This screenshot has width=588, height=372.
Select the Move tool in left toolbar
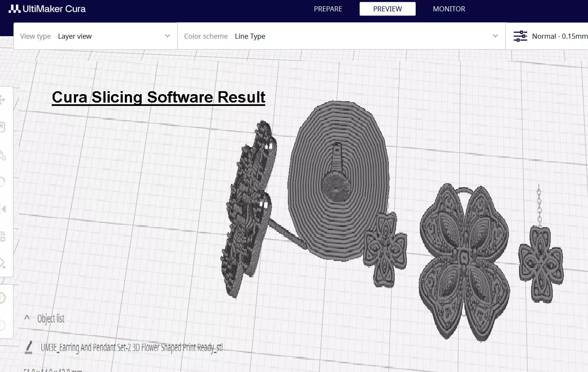2,100
